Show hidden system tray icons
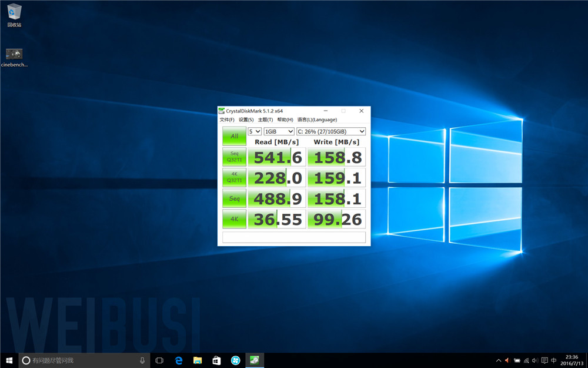588x368 pixels. [x=499, y=360]
